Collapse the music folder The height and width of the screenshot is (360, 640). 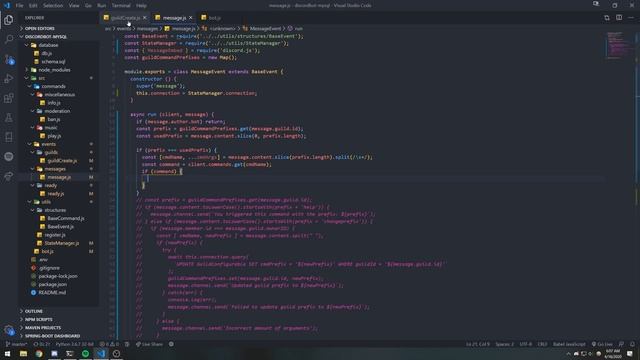tap(51, 128)
